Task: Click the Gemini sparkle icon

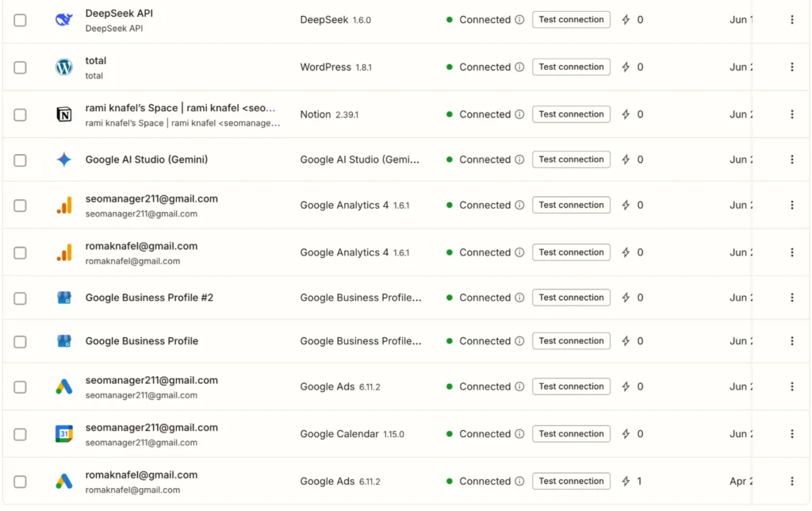Action: click(x=63, y=159)
